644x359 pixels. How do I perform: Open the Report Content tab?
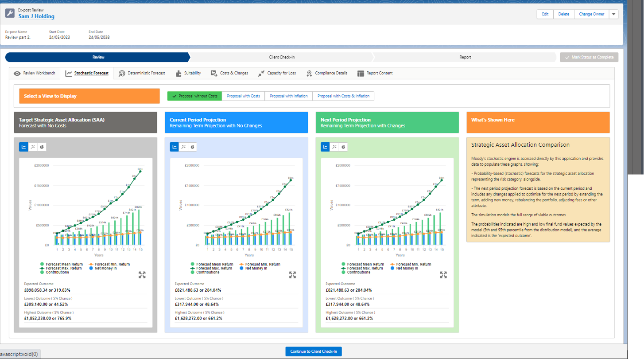[375, 73]
